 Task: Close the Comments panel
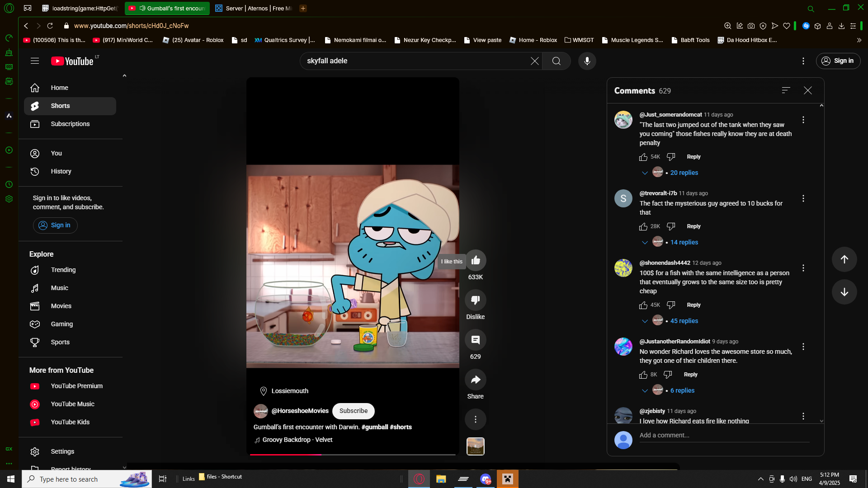coord(807,90)
